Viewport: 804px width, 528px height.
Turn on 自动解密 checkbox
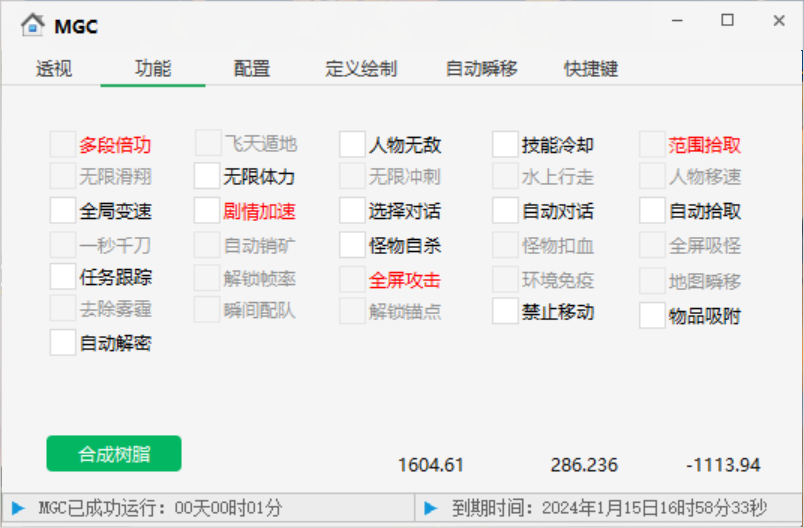click(x=63, y=342)
